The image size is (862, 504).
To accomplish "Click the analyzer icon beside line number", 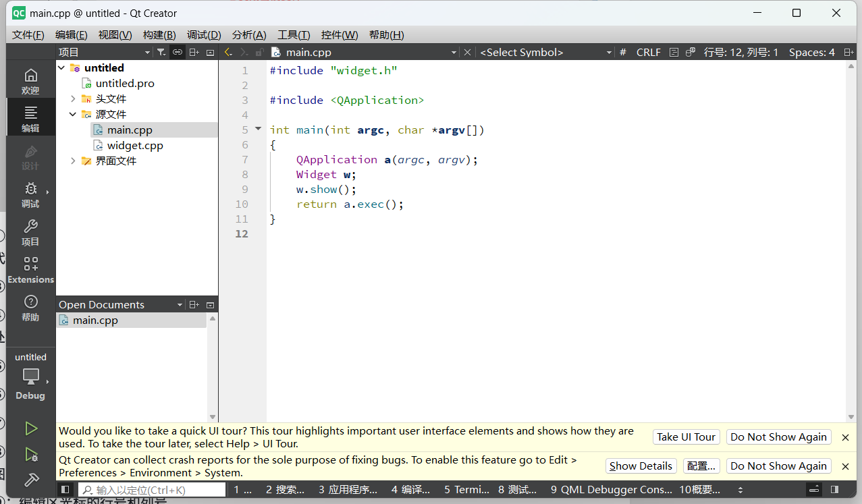I will point(690,52).
